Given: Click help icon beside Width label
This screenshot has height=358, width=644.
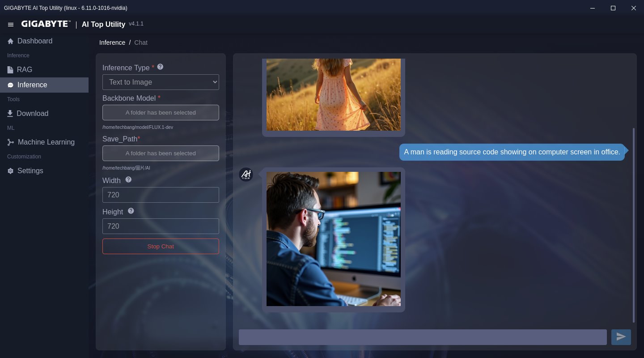Looking at the screenshot, I should (128, 179).
